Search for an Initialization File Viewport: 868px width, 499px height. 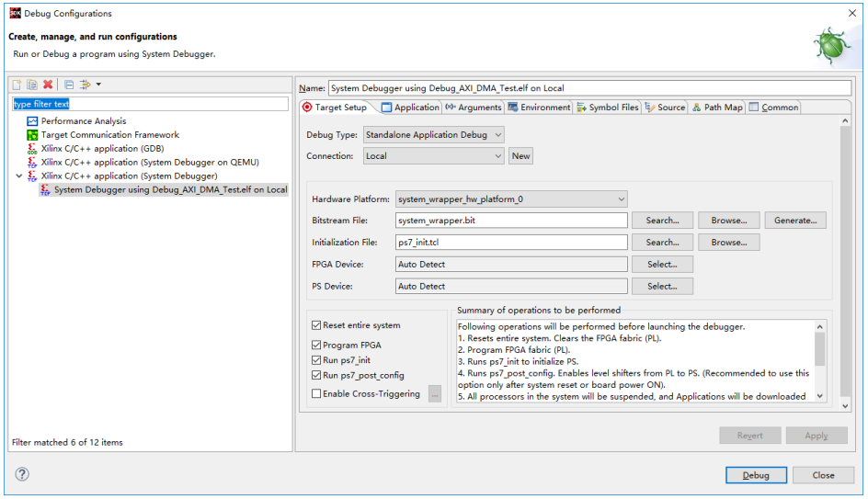point(662,243)
